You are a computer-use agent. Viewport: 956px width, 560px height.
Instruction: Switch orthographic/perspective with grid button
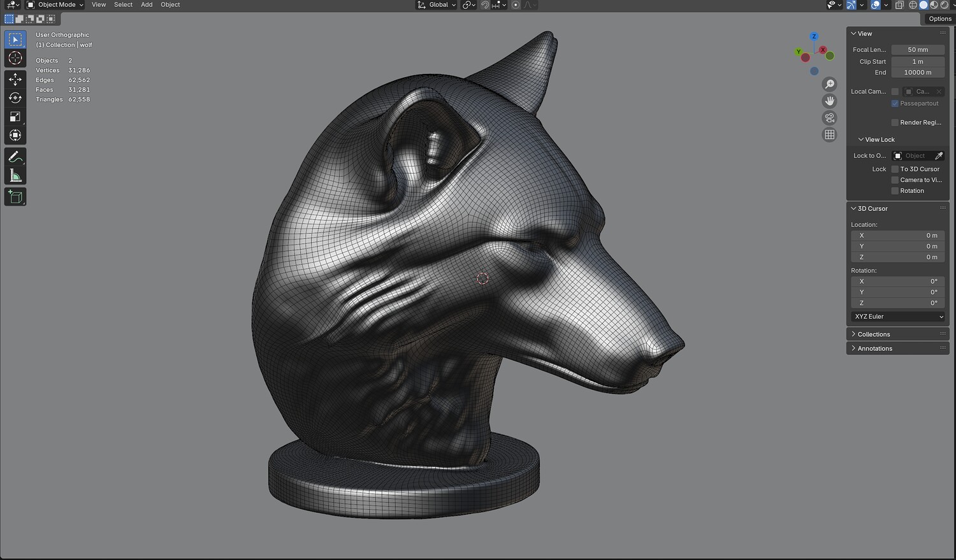pos(829,134)
